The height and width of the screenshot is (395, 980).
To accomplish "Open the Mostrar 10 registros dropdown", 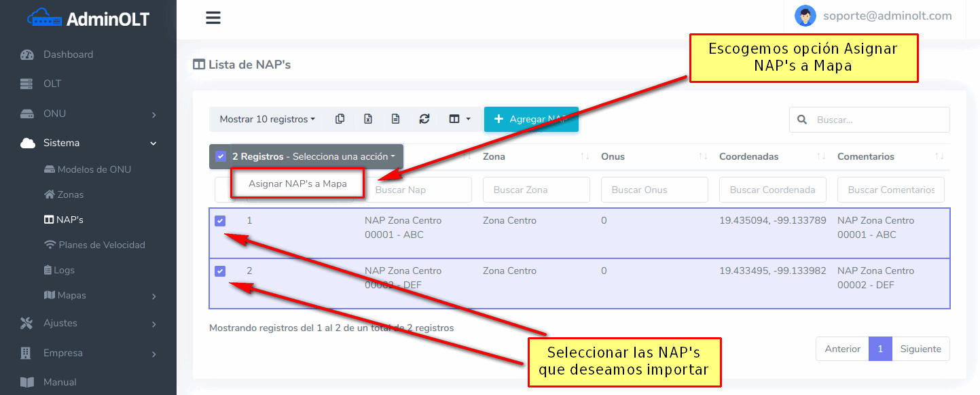I will point(266,118).
